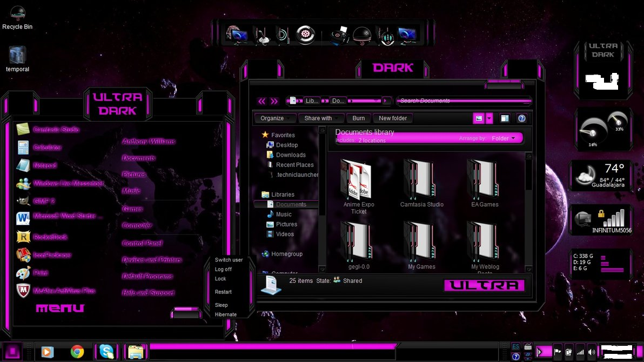Image resolution: width=644 pixels, height=362 pixels.
Task: Click the file list vertical scrollbar
Action: click(x=528, y=212)
